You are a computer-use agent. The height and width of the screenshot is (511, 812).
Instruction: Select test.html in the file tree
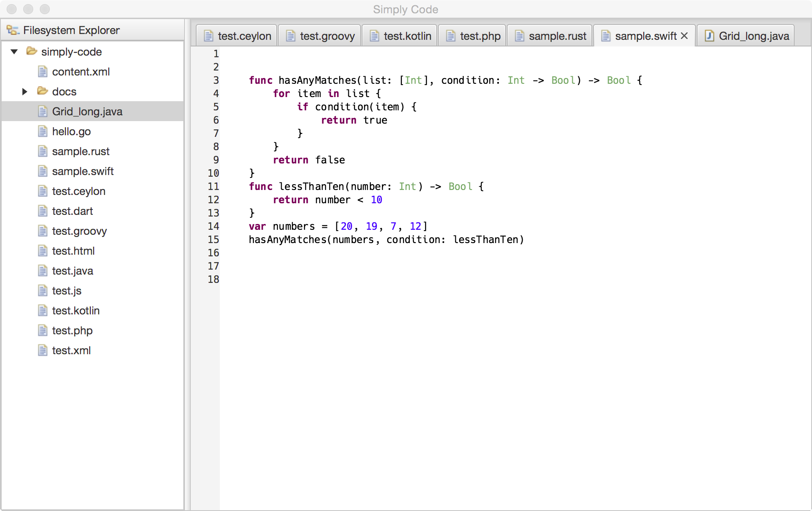73,251
